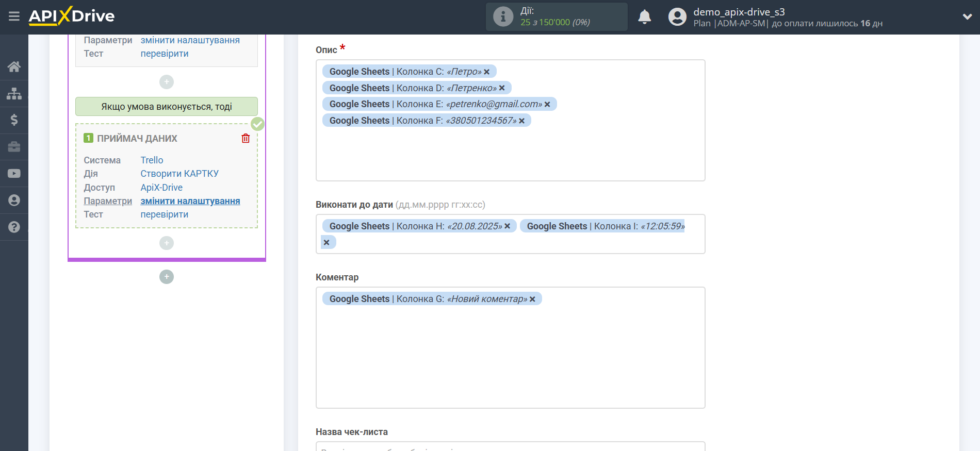This screenshot has width=980, height=451.
Task: Click the account avatar icon
Action: tap(677, 17)
